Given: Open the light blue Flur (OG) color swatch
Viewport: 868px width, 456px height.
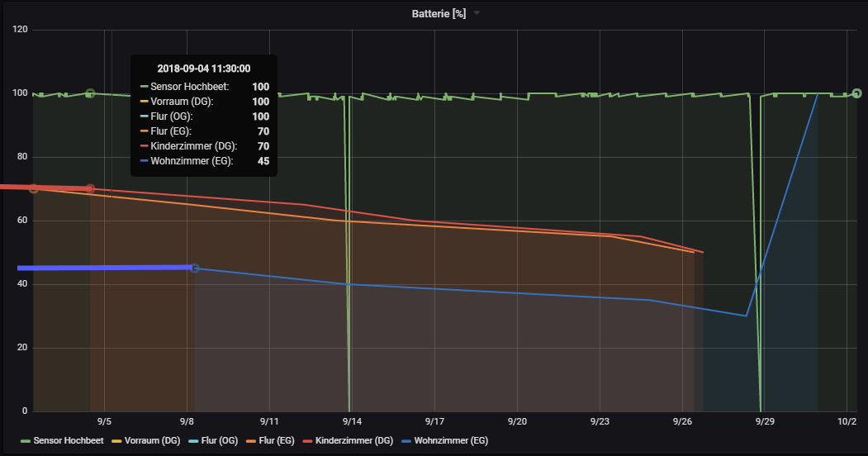Looking at the screenshot, I should click(x=193, y=441).
